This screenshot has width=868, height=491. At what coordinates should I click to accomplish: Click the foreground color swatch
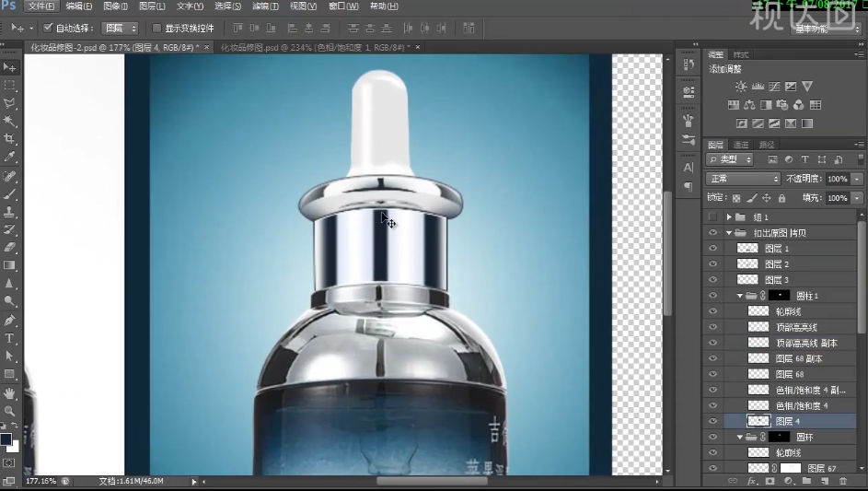pyautogui.click(x=6, y=438)
